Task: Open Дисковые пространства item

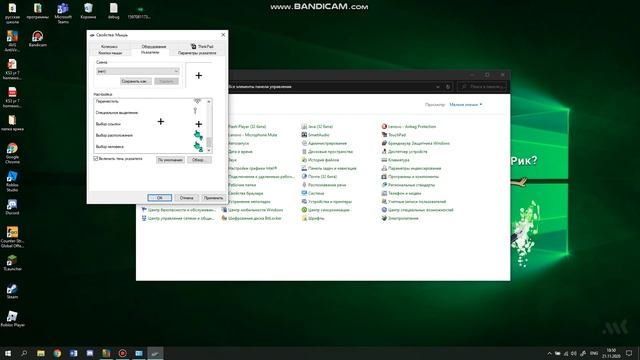Action: click(327, 151)
